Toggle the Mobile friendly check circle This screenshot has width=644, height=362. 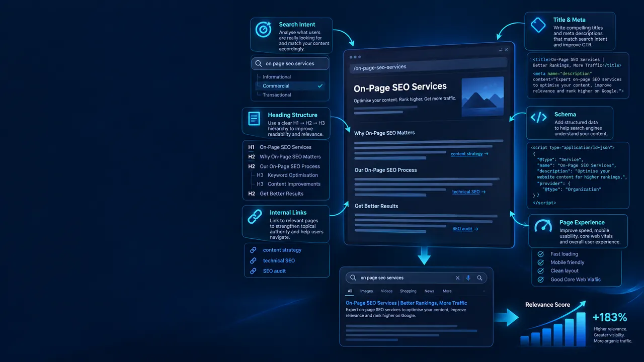coord(541,262)
